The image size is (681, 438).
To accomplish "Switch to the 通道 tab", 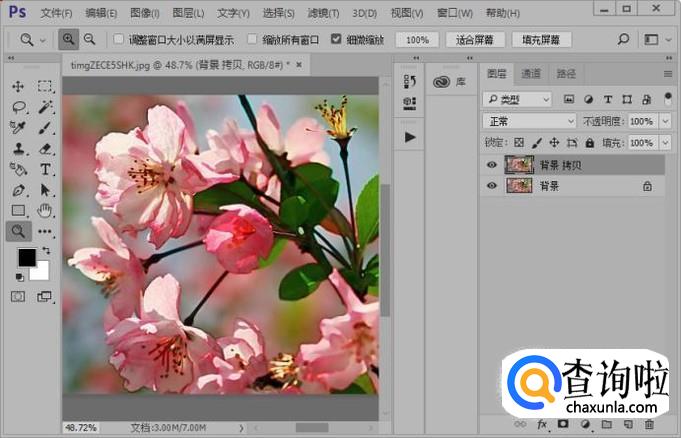I will tap(531, 74).
